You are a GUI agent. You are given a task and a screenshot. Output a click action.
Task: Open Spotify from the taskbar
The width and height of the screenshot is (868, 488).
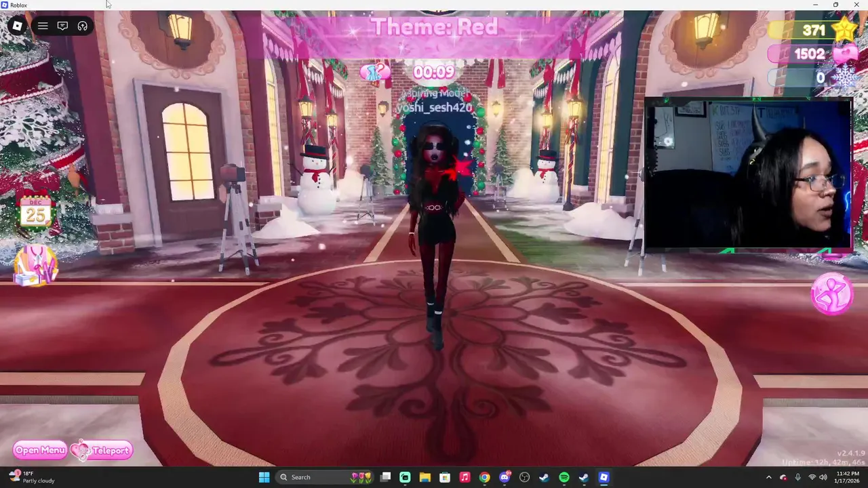point(564,477)
